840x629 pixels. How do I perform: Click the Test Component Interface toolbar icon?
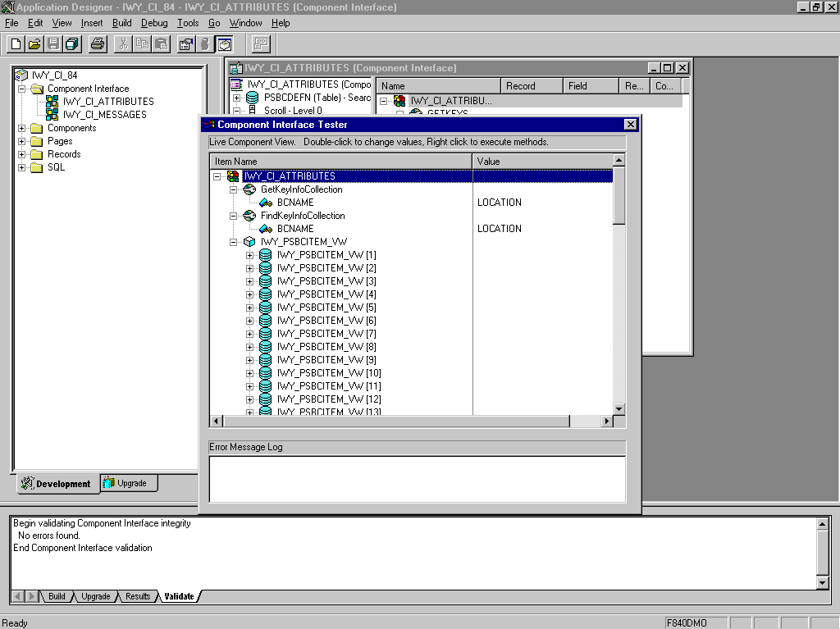click(x=261, y=44)
